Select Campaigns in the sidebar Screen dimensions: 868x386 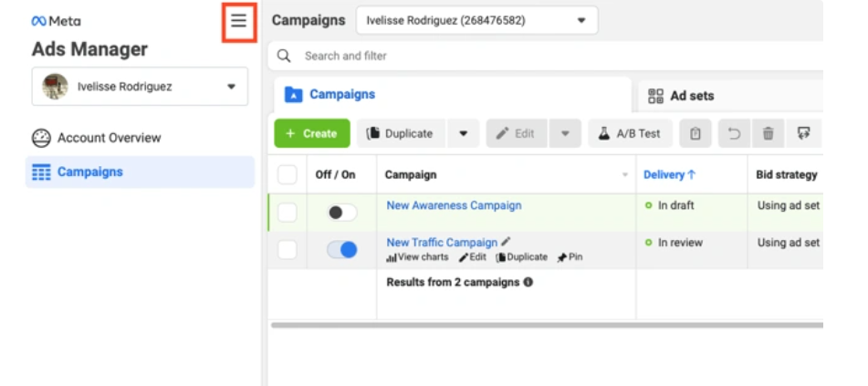140,172
